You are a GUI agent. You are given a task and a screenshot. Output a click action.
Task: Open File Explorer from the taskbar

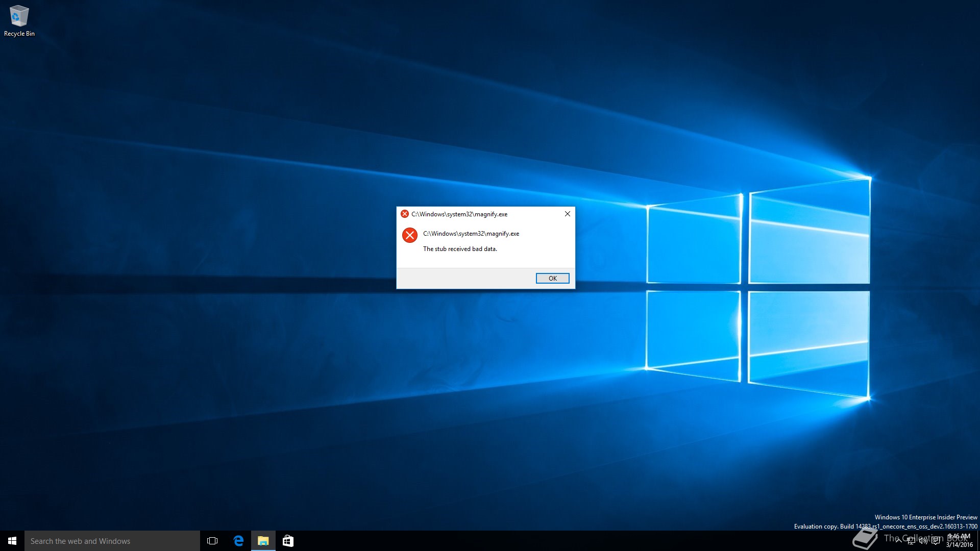coord(263,541)
